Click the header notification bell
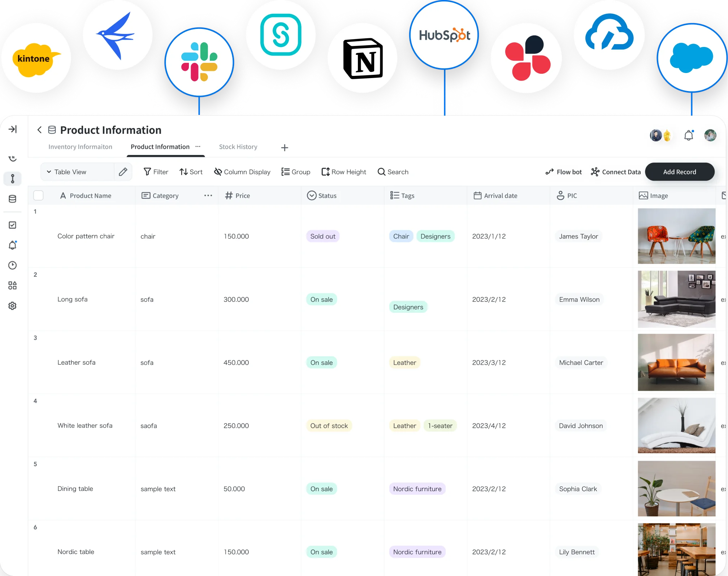 [689, 135]
